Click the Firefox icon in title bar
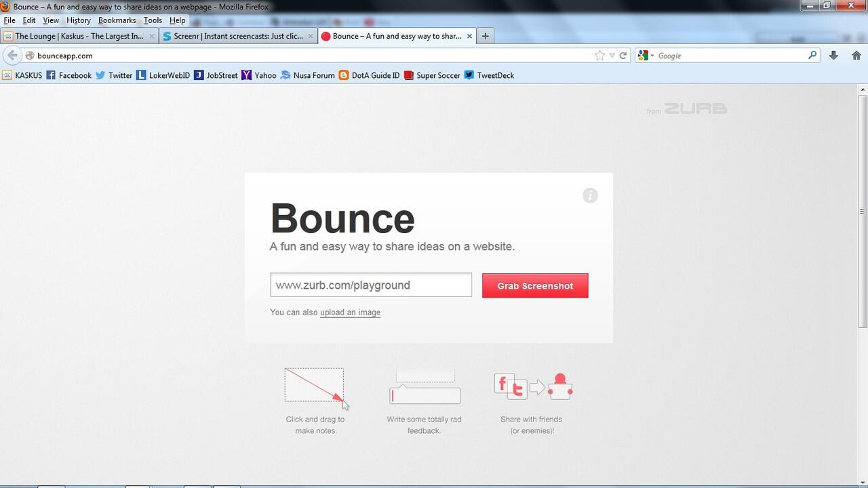Viewport: 868px width, 488px height. 5,7
